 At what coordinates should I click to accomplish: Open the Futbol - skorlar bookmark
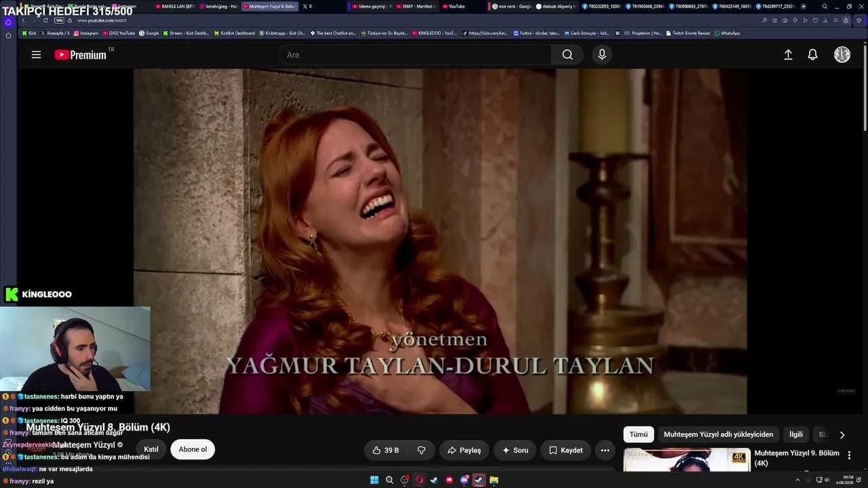click(x=536, y=33)
